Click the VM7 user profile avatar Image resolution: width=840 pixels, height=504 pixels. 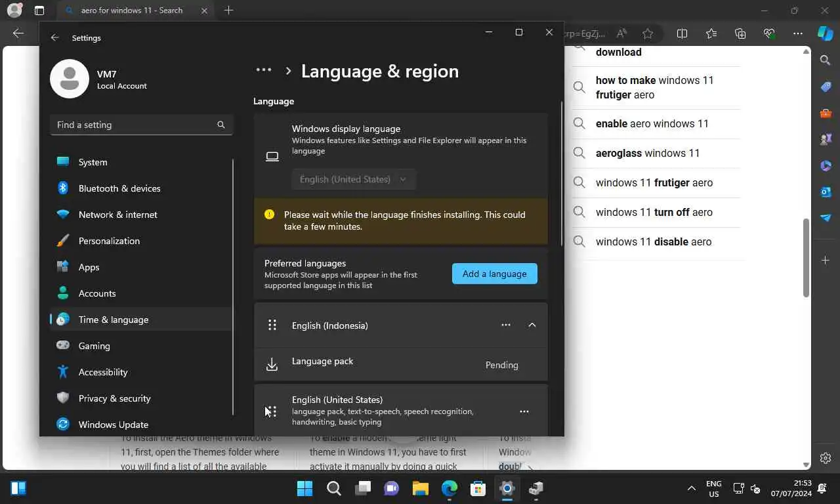[70, 79]
